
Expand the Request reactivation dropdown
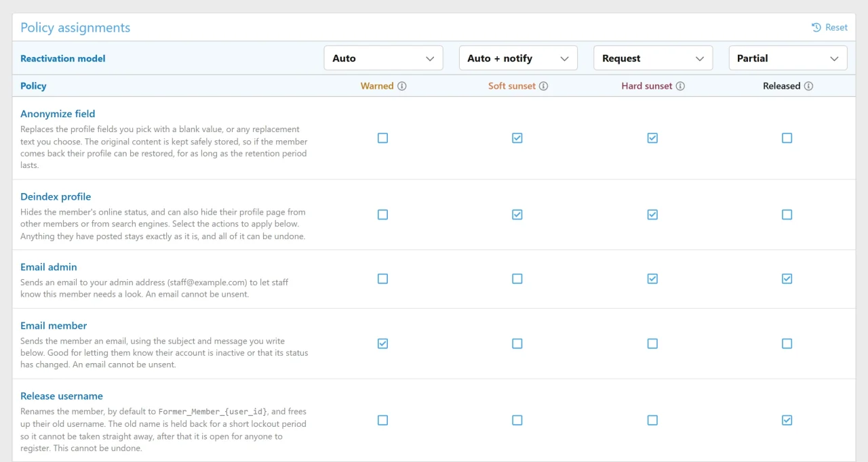653,58
